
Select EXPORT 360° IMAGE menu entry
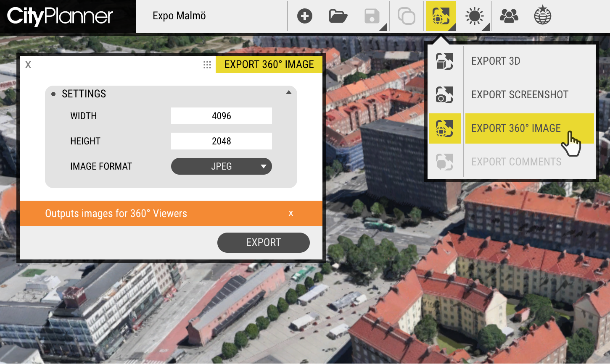[x=530, y=128]
